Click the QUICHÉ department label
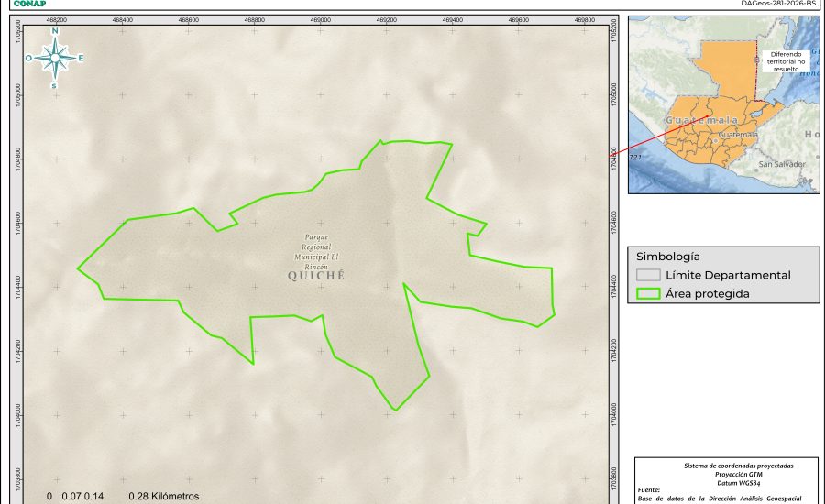825x504 pixels. click(316, 274)
